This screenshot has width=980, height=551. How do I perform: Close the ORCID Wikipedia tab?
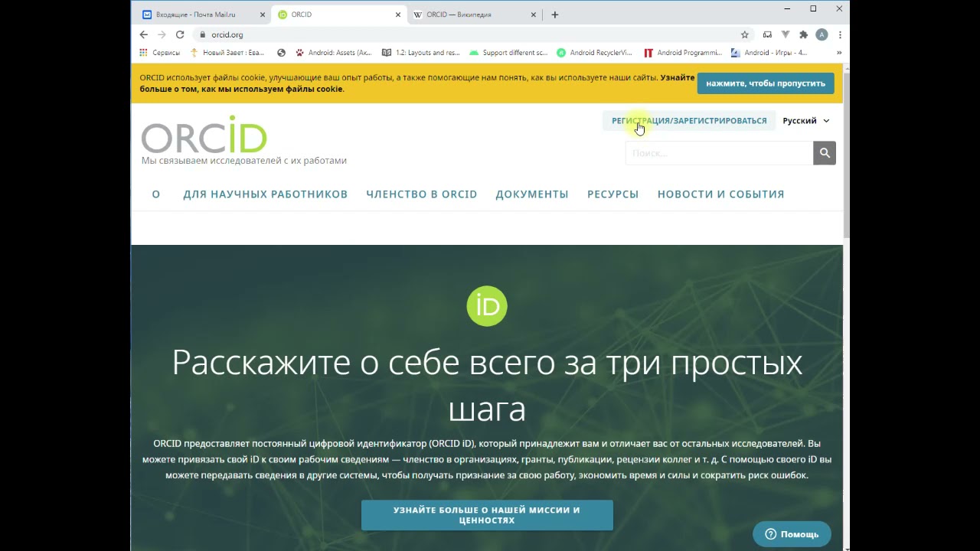point(534,15)
